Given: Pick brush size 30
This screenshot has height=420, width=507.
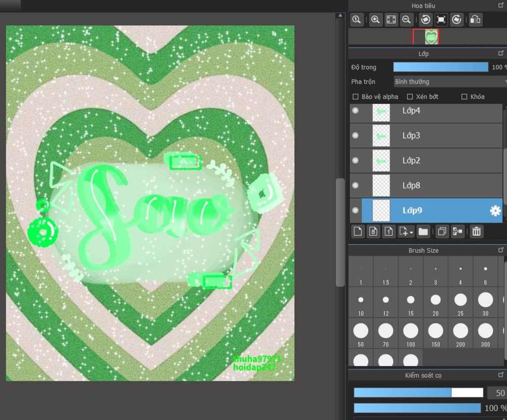Looking at the screenshot, I should coord(485,303).
